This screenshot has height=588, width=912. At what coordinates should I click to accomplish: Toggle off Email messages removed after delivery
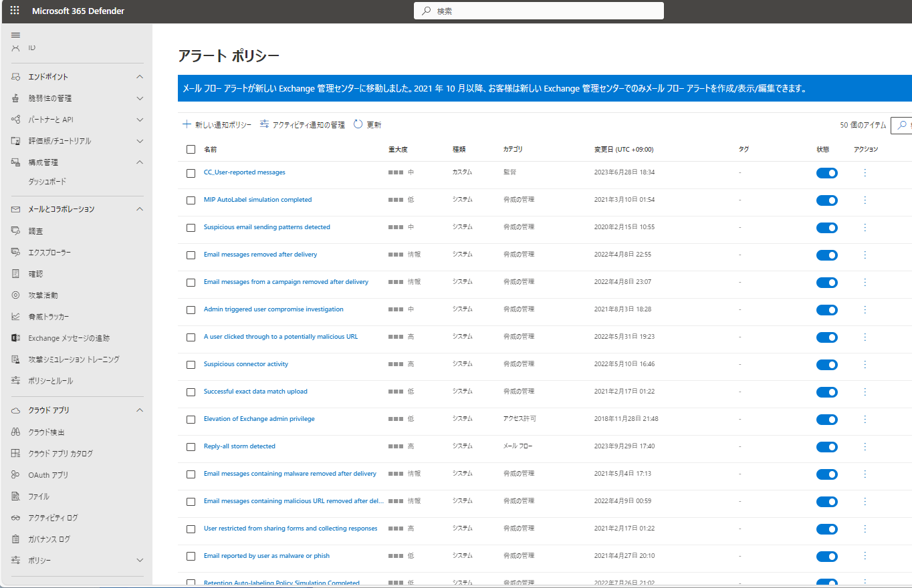(827, 255)
